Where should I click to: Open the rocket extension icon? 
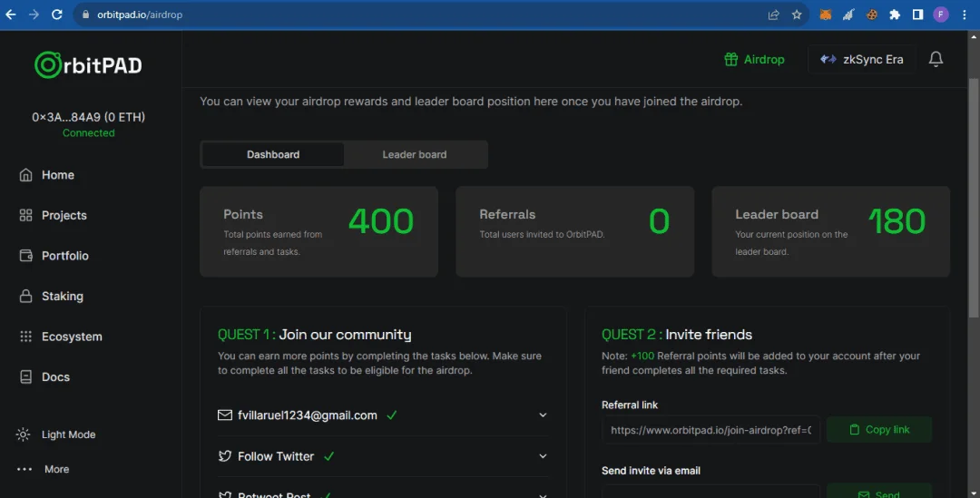point(848,15)
